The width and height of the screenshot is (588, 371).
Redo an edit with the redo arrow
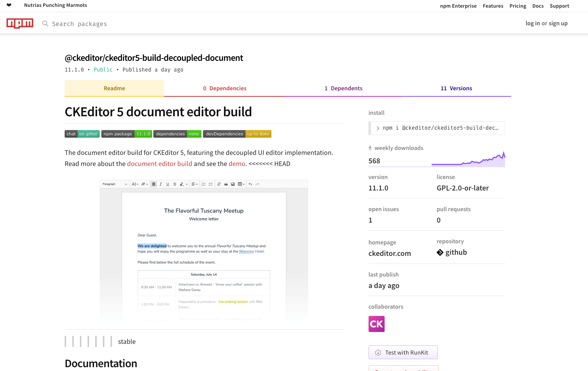[257, 184]
